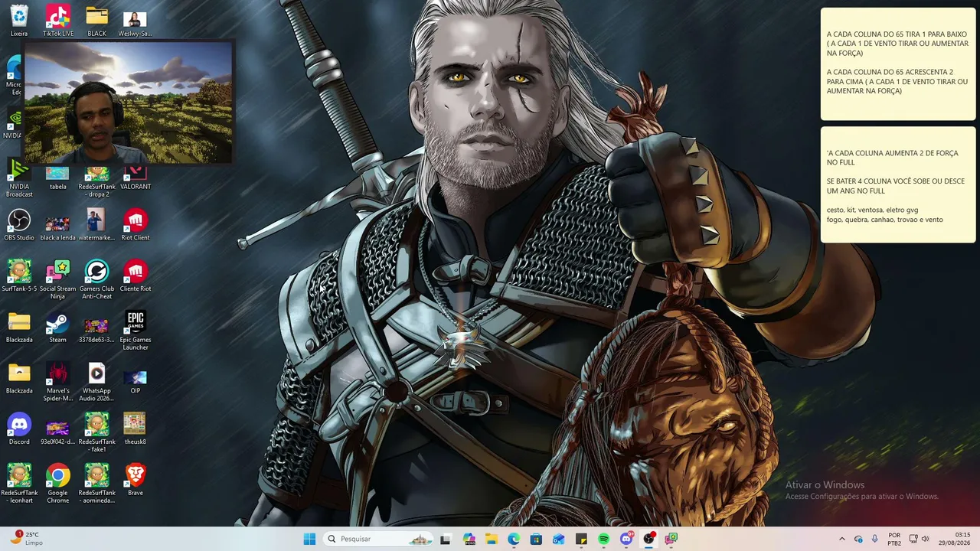Viewport: 980px width, 551px height.
Task: Select the BLACK folder on the desktop
Action: (x=96, y=21)
